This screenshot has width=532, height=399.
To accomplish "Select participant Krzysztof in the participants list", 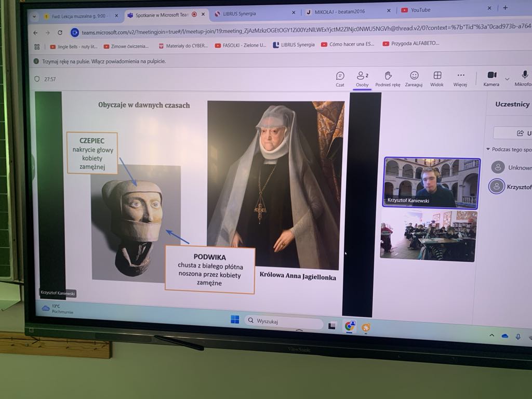I will coord(510,187).
